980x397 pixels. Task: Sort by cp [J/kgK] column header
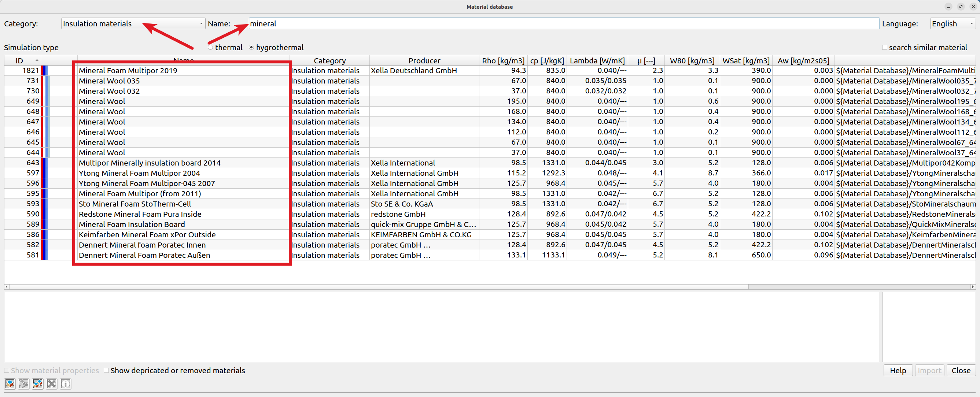[547, 60]
